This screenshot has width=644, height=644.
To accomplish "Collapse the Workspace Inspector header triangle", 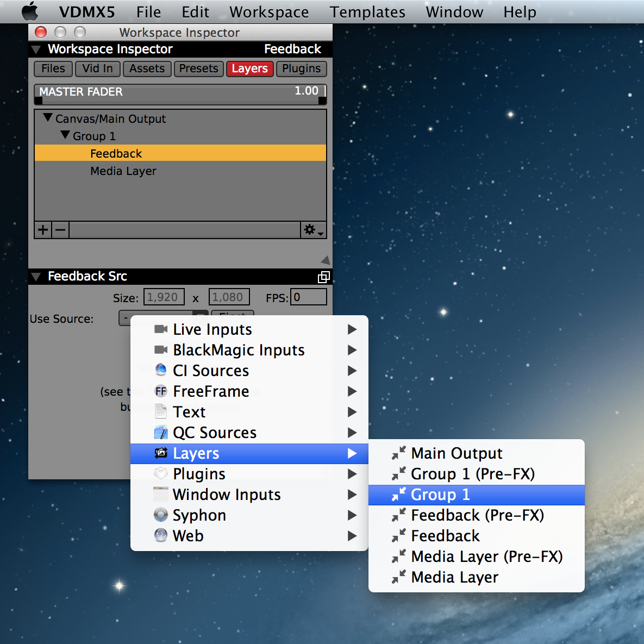I will coord(36,49).
